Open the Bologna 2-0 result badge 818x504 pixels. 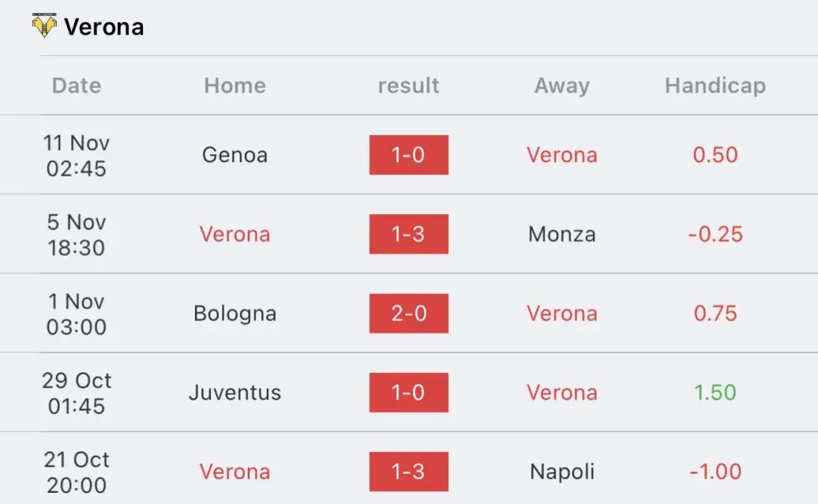tap(408, 314)
